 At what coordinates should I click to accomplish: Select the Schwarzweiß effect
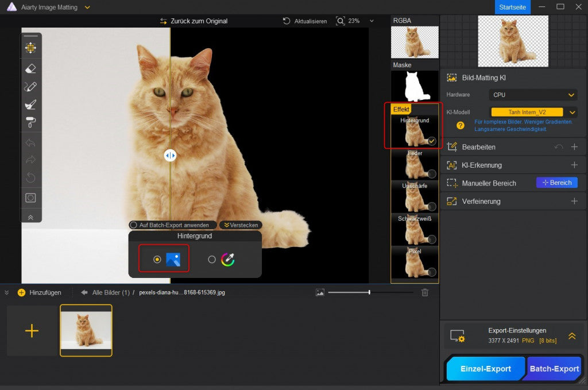click(415, 229)
